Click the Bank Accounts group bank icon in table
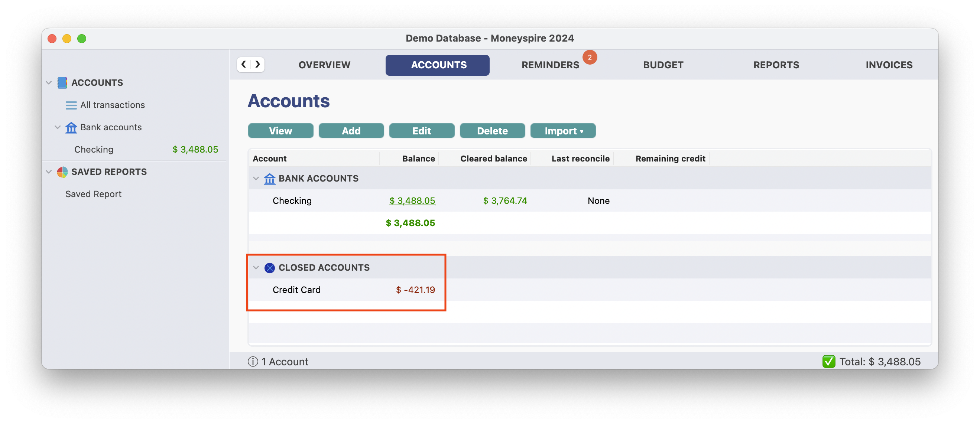 tap(269, 178)
